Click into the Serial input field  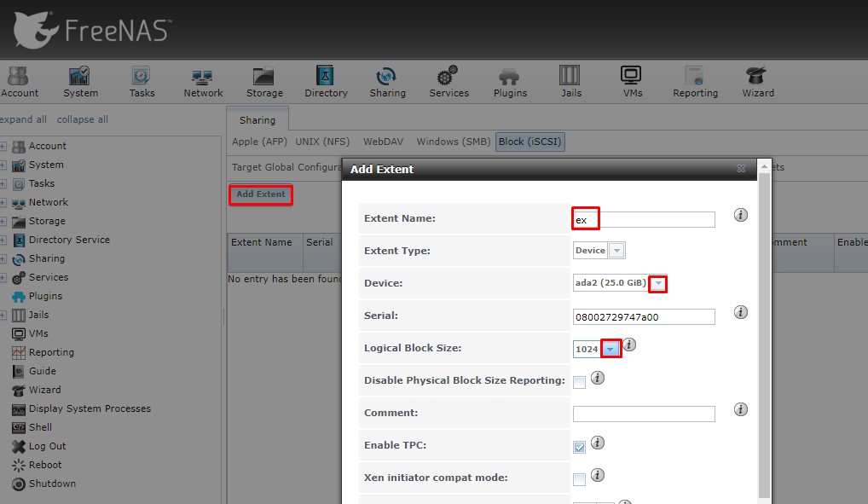(643, 316)
